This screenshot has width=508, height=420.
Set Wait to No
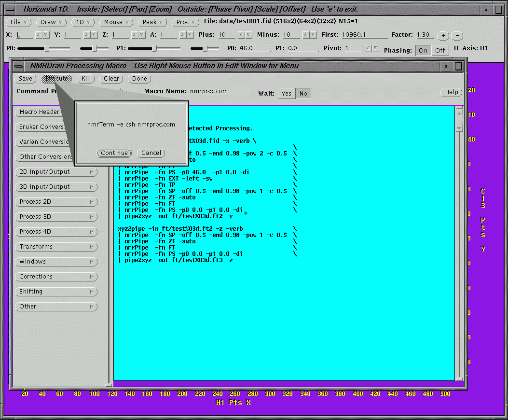click(303, 93)
